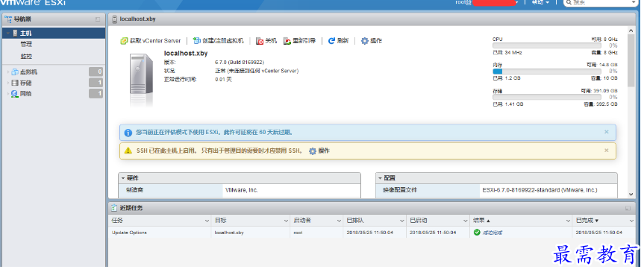The width and height of the screenshot is (644, 278).
Task: Collapse the navigator panel with its minimize icon
Action: point(98,19)
